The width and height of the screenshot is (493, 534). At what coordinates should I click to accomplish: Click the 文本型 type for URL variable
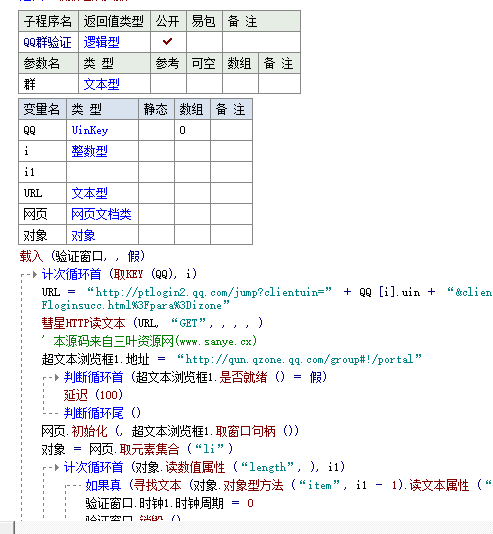90,193
